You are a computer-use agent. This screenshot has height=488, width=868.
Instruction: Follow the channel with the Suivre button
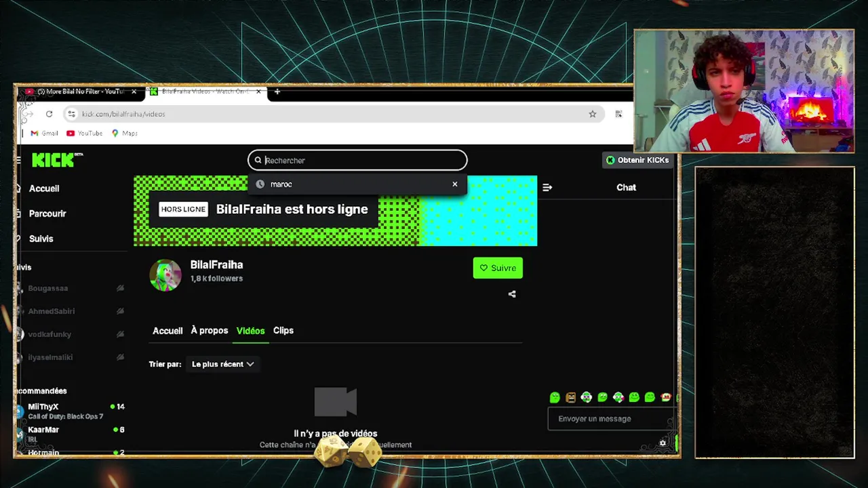click(498, 268)
